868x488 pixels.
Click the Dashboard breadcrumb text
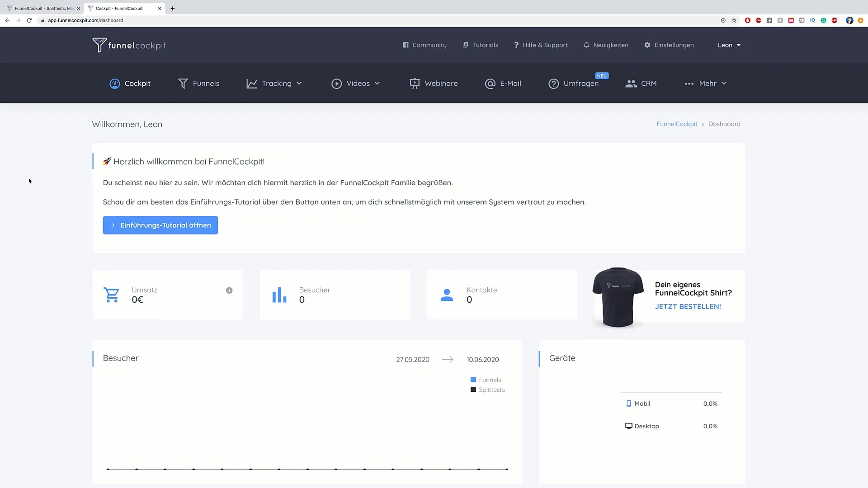tap(724, 124)
